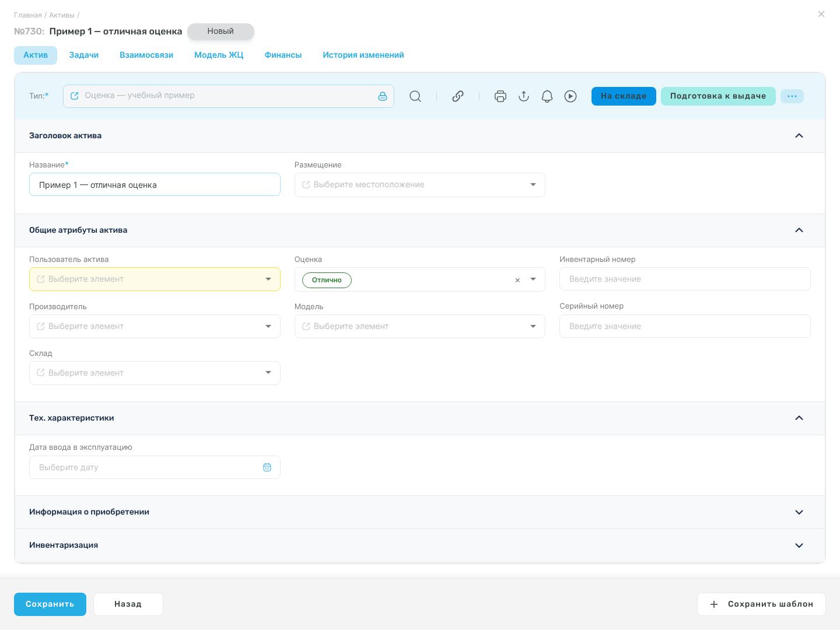Click the upload export icon

point(524,96)
